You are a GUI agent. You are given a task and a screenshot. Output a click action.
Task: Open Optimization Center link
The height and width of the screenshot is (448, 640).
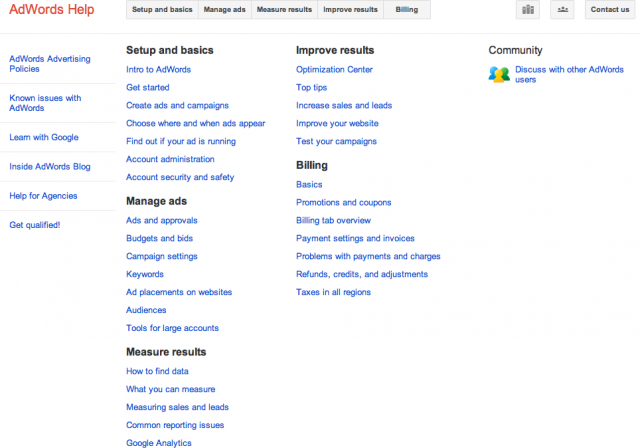point(334,69)
